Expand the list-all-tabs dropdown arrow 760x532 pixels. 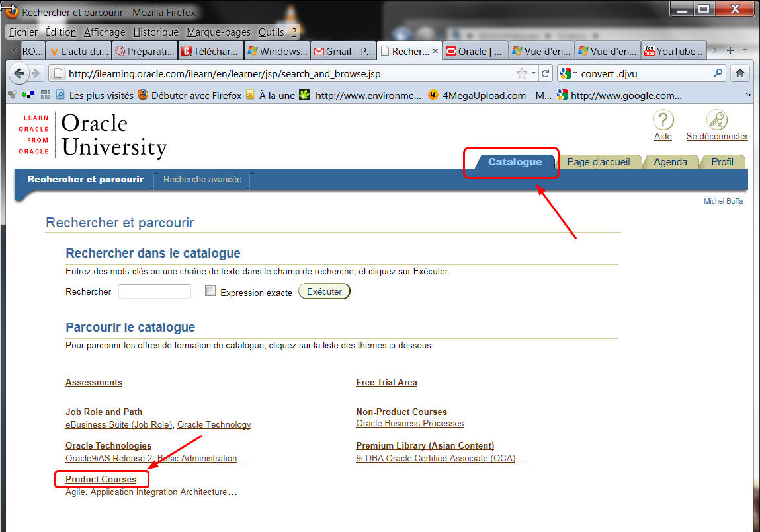(x=745, y=50)
